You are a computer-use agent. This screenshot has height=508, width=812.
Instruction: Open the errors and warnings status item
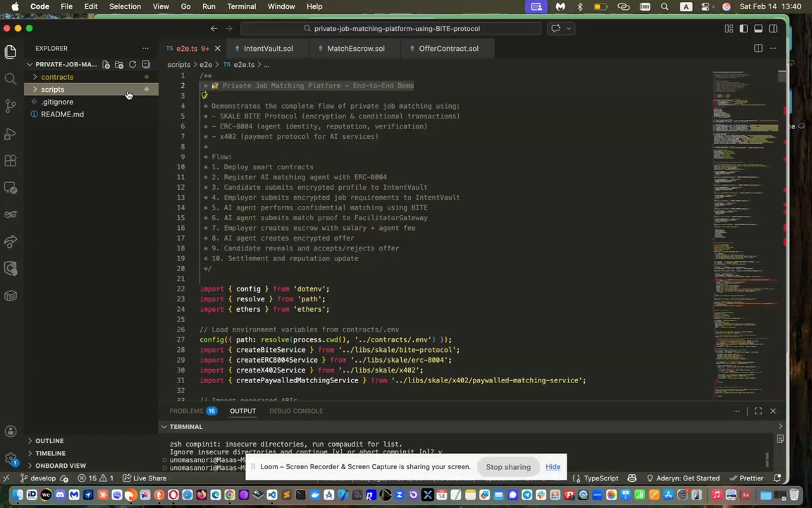click(x=96, y=478)
